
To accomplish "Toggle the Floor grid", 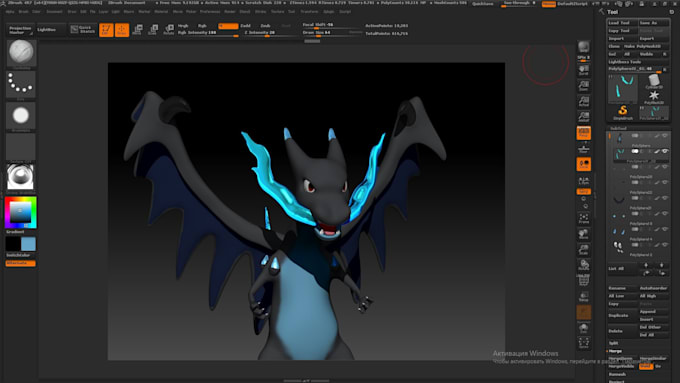I will (x=584, y=149).
